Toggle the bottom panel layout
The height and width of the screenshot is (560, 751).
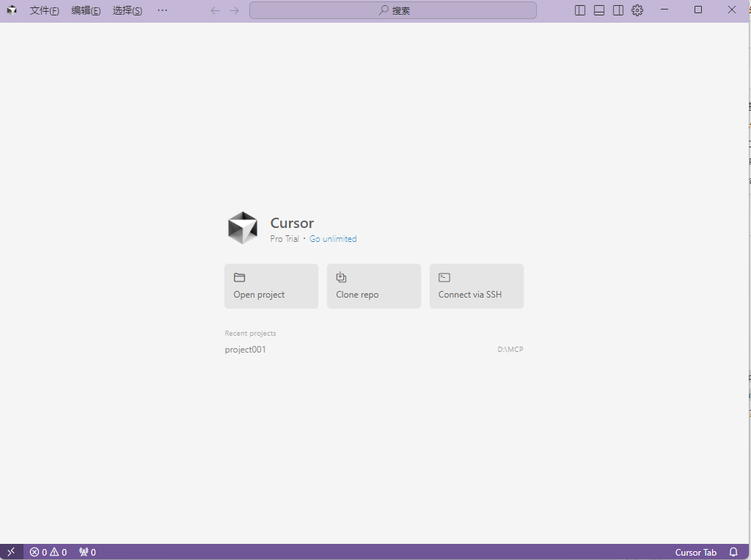point(599,10)
